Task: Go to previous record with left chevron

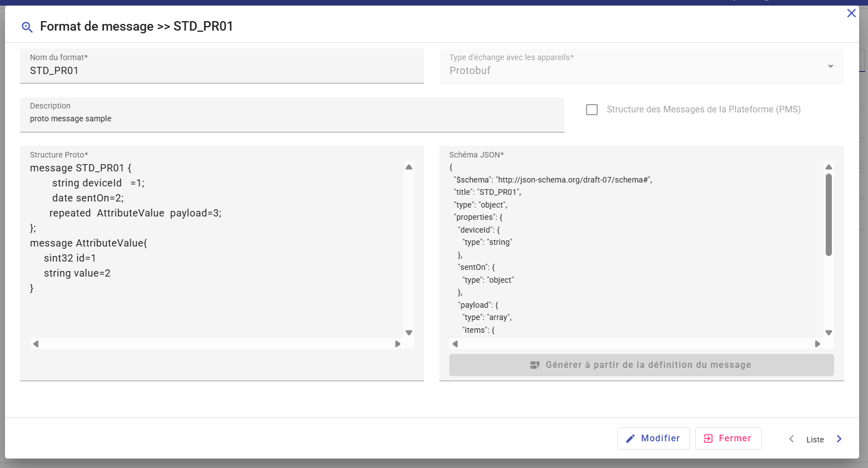Action: tap(791, 439)
